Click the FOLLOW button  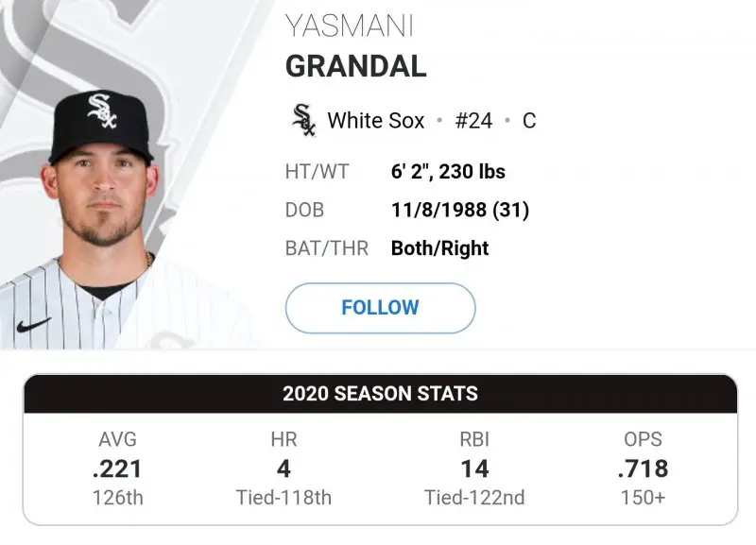point(380,308)
